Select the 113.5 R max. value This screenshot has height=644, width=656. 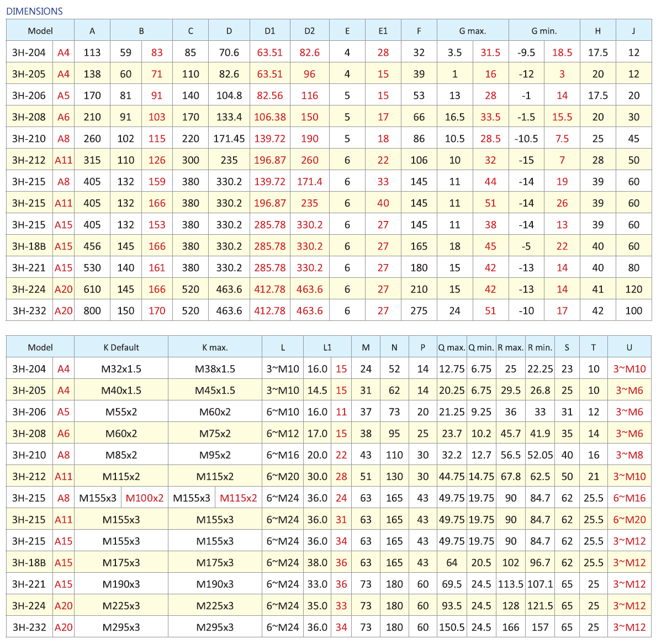coord(510,584)
